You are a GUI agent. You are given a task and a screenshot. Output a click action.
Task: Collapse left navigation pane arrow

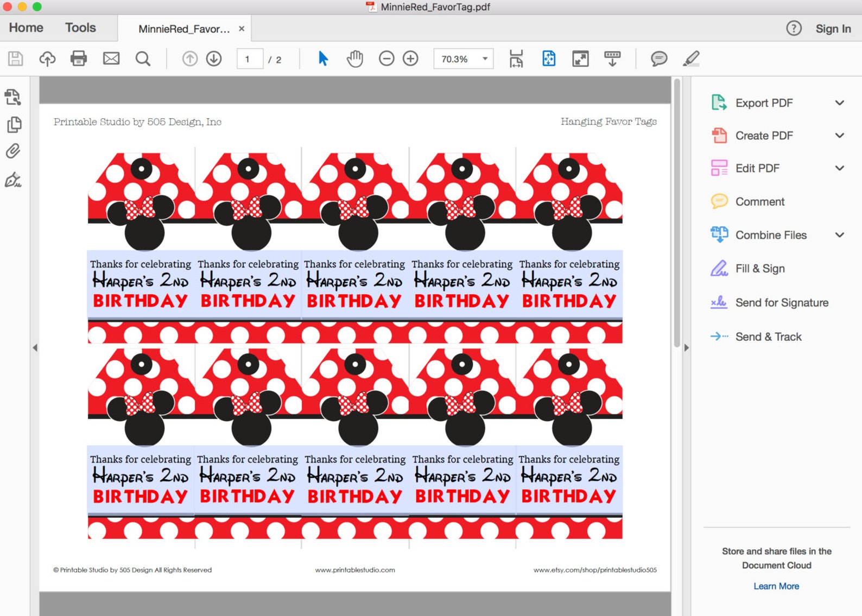[x=35, y=347]
